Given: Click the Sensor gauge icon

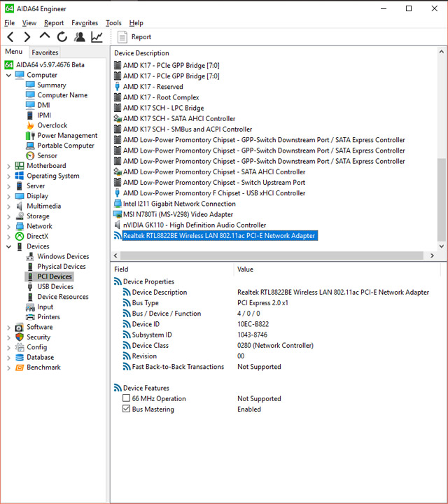Looking at the screenshot, I should [x=30, y=155].
